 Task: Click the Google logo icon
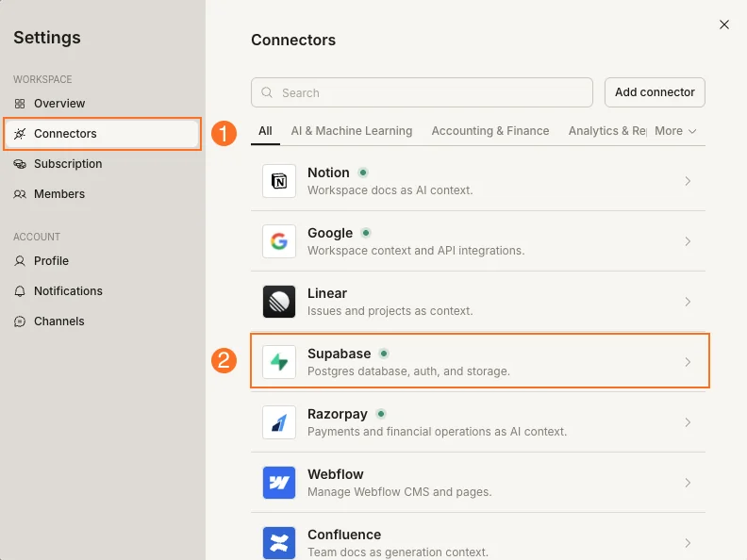[x=279, y=241]
